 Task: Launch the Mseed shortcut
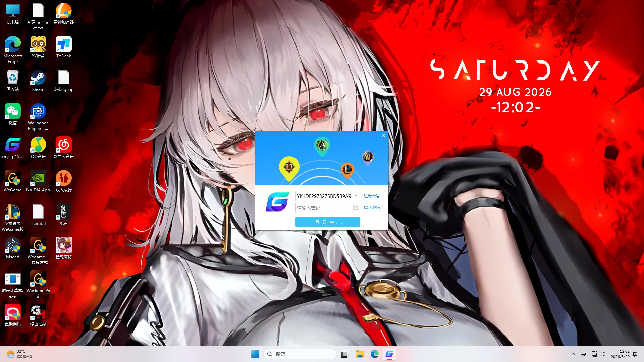click(13, 248)
